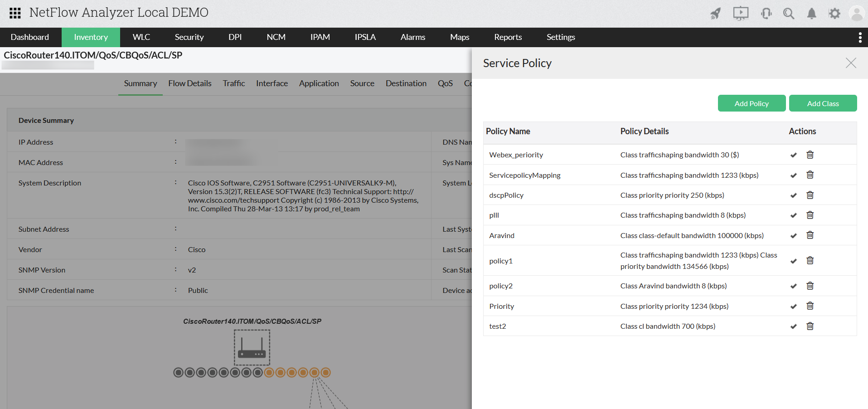868x409 pixels.
Task: Switch to the Interface tab
Action: 272,83
